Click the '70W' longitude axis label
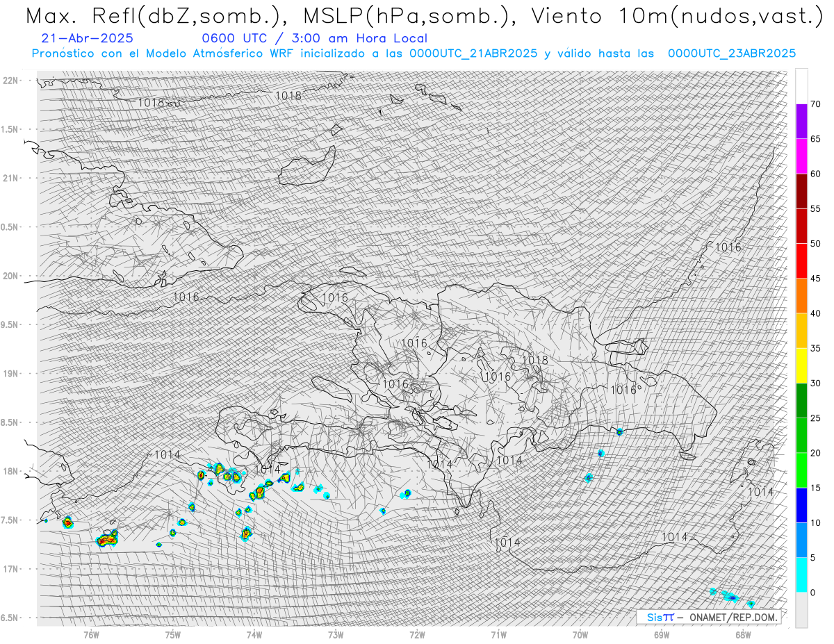 (x=580, y=634)
